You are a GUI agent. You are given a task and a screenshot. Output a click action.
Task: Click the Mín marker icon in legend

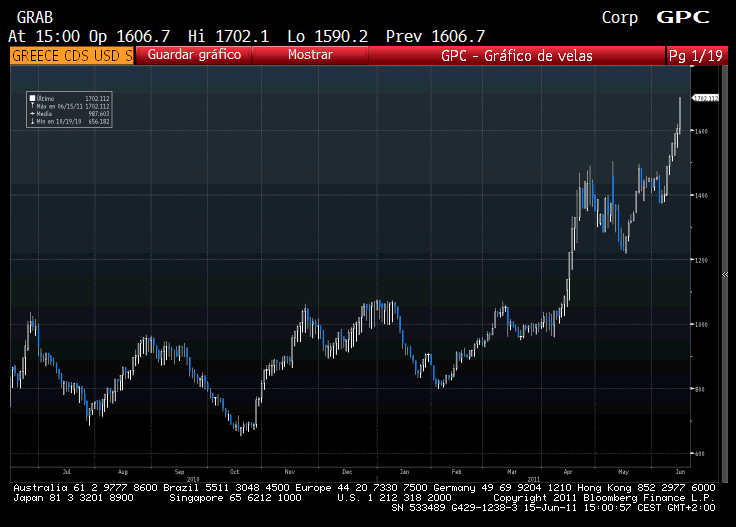(32, 121)
